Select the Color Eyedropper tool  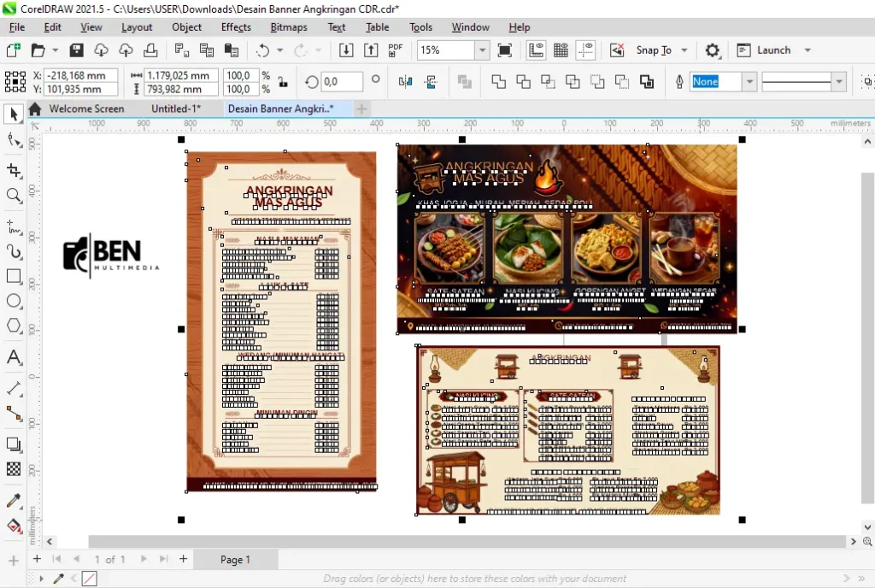14,501
